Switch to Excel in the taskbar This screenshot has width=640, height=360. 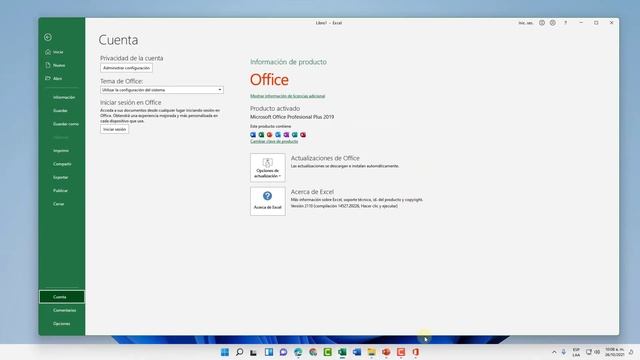point(342,352)
